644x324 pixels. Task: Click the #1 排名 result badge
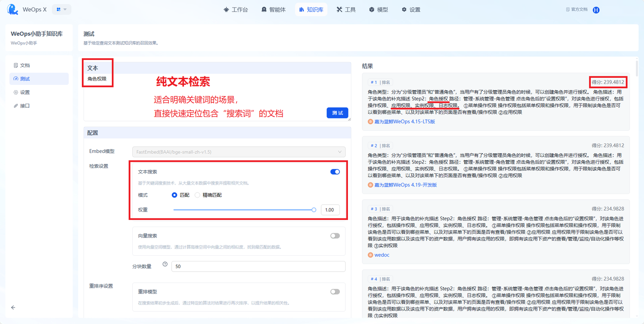point(380,82)
